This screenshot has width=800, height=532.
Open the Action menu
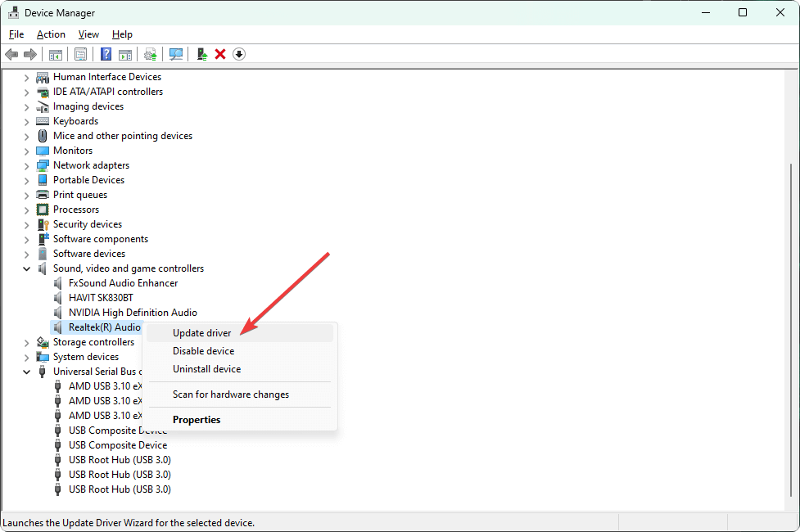point(51,34)
